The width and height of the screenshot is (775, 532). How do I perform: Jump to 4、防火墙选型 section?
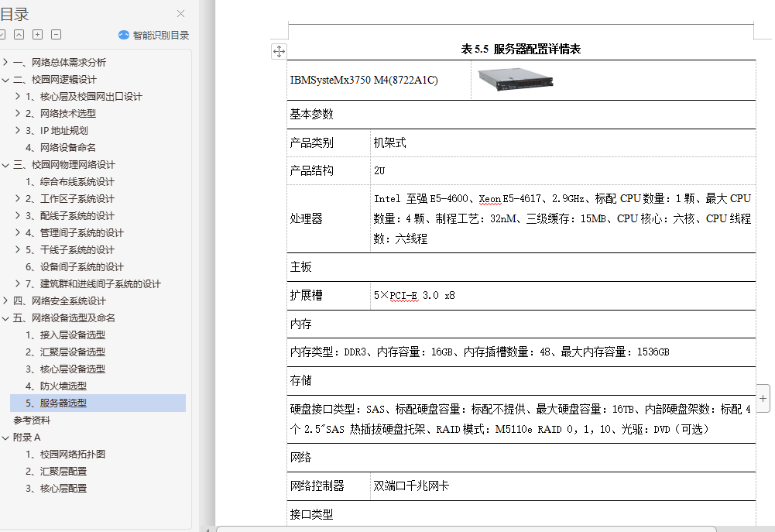[x=56, y=386]
